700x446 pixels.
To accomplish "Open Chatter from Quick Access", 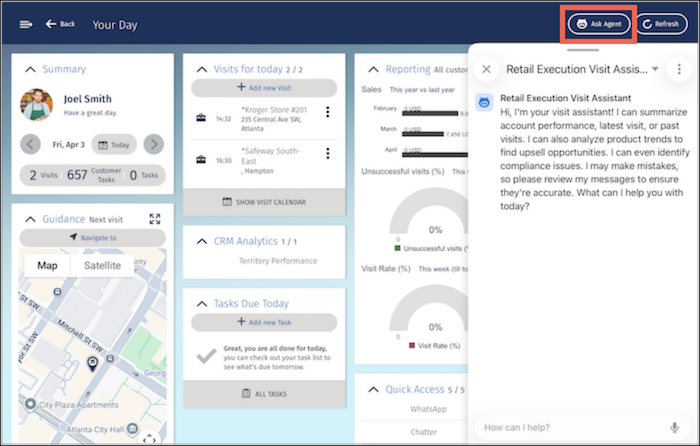I will point(424,432).
